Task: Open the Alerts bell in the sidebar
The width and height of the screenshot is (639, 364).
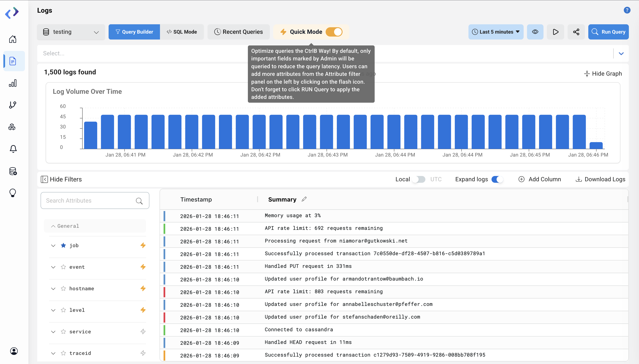Action: [x=13, y=149]
